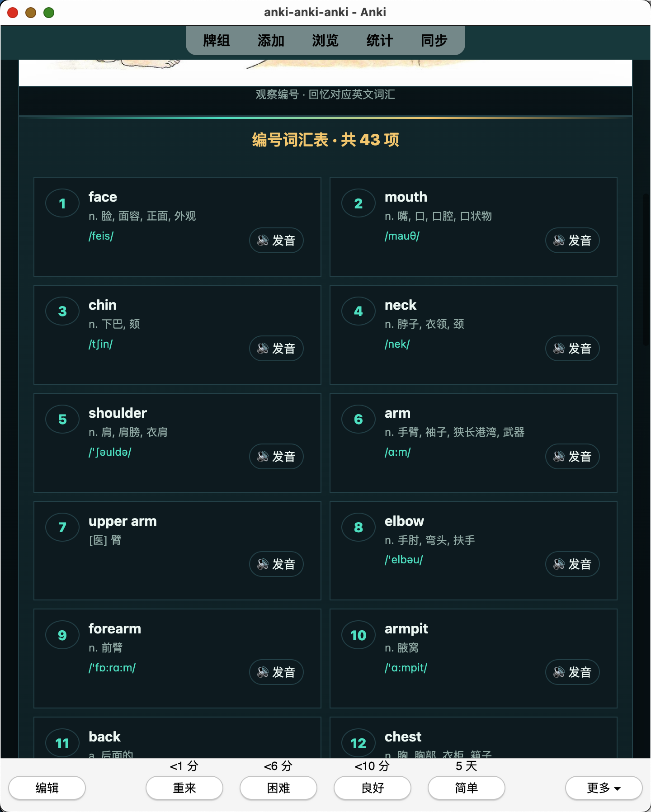Open the 统计 statistics tab
This screenshot has height=812, width=651.
pyautogui.click(x=380, y=41)
